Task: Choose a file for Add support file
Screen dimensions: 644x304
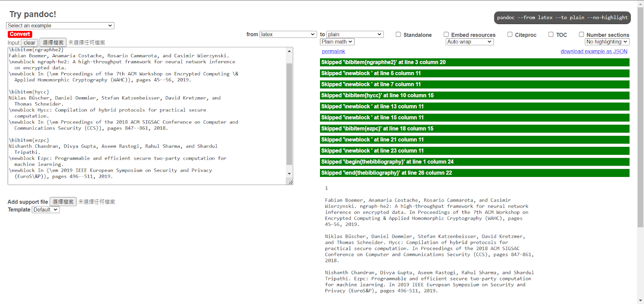Action: coord(63,202)
